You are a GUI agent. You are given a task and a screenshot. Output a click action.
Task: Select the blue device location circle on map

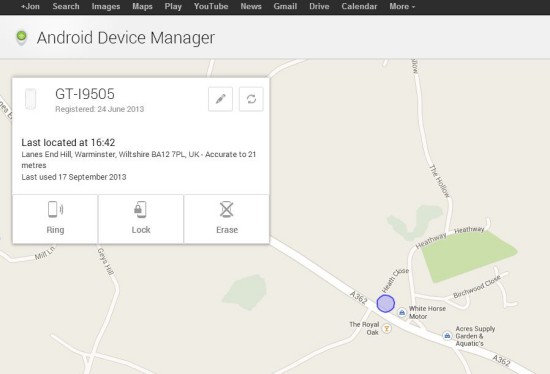[x=385, y=303]
